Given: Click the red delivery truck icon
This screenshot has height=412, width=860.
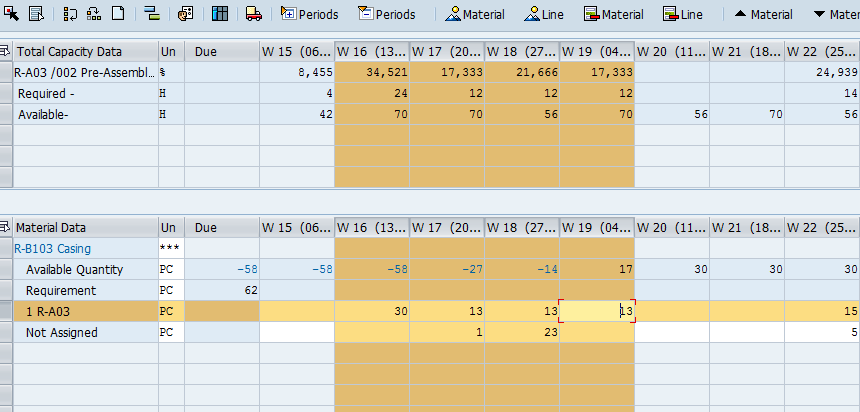Looking at the screenshot, I should [x=253, y=14].
